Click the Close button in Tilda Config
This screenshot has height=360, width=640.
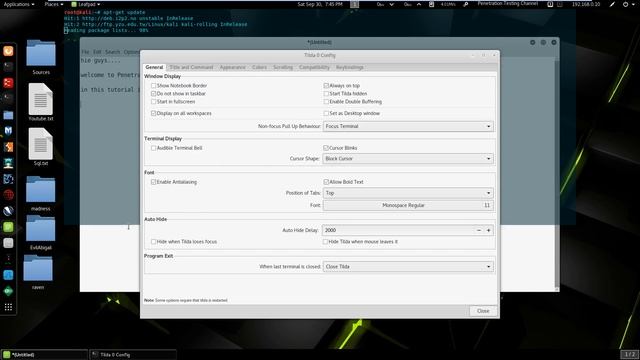tap(483, 311)
